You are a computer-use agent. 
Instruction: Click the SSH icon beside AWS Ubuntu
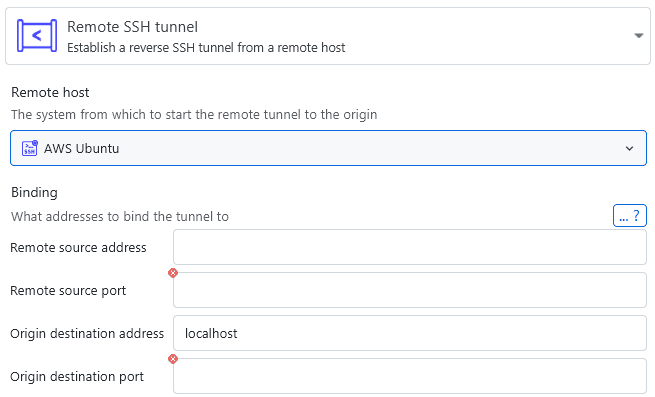(x=30, y=148)
